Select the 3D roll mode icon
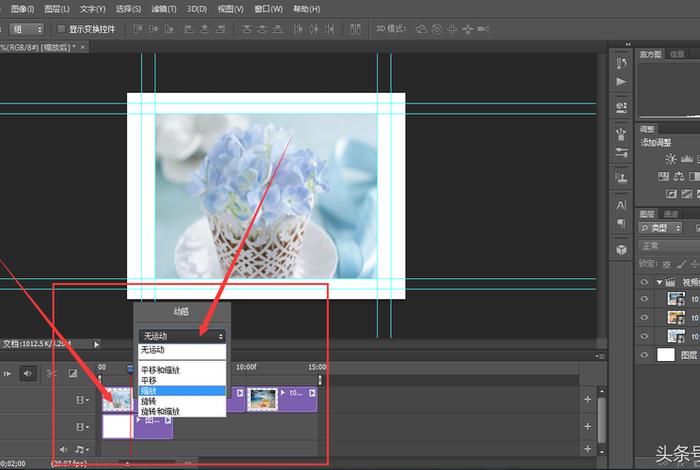The image size is (700, 470). pos(437,29)
